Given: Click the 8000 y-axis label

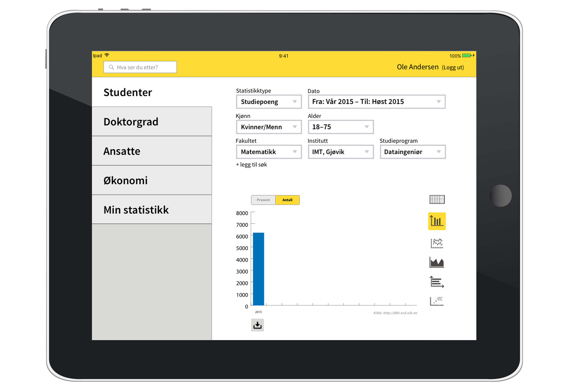Looking at the screenshot, I should [x=242, y=213].
